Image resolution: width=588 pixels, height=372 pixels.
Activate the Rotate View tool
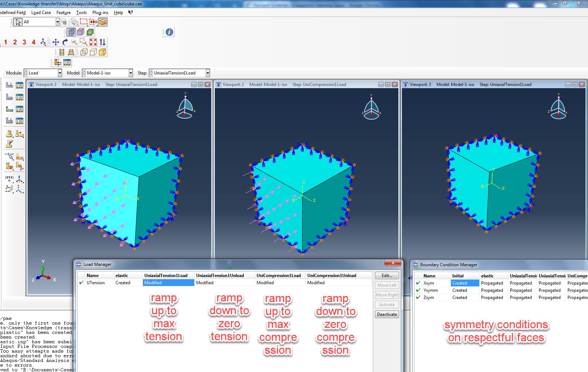[x=65, y=42]
